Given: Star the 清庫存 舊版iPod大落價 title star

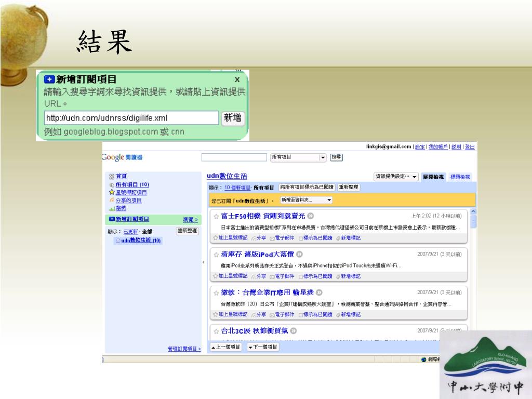Looking at the screenshot, I should [216, 255].
